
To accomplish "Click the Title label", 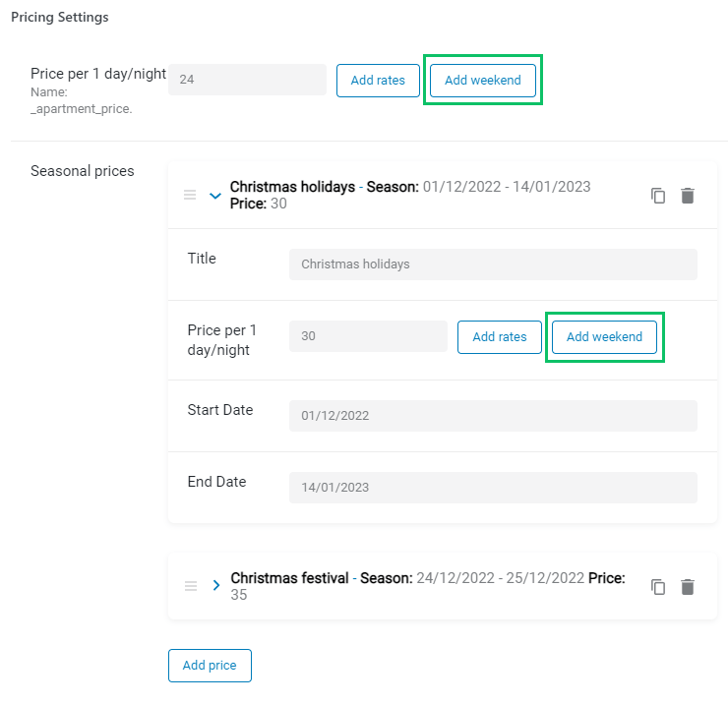I will pos(202,258).
